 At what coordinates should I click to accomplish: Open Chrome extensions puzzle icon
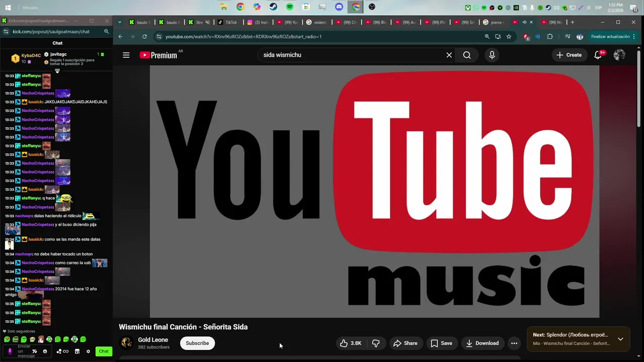click(549, 37)
